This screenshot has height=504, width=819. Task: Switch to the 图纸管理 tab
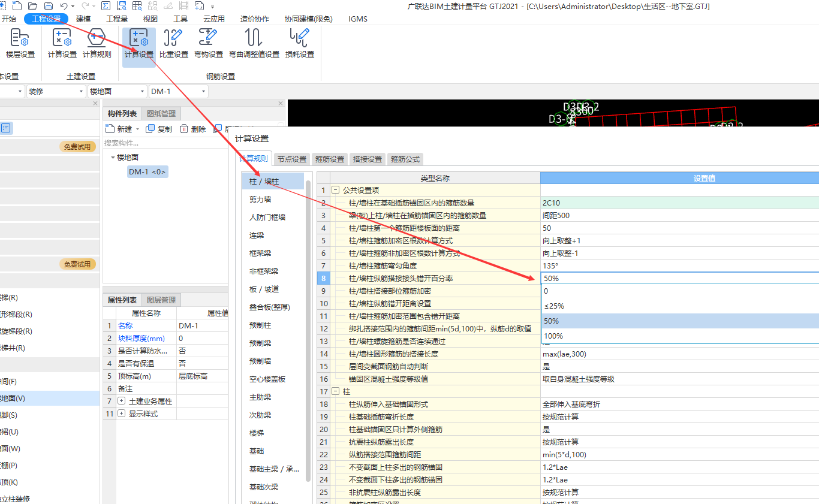pos(161,114)
